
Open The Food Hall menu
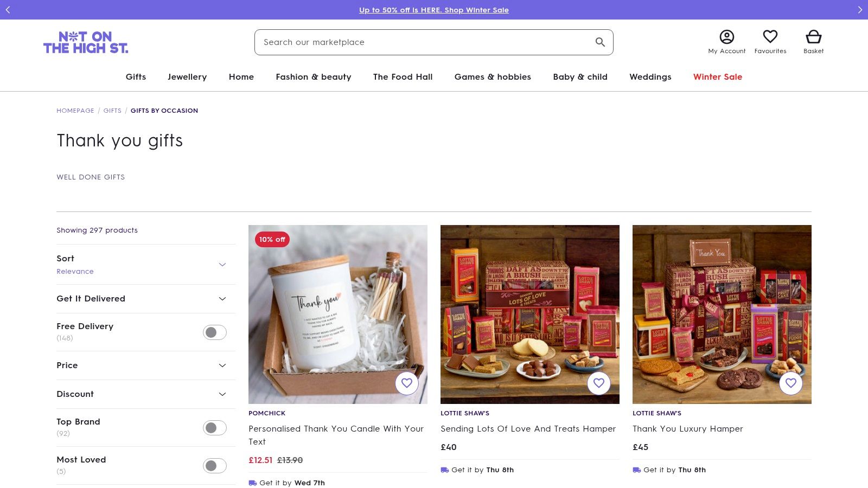pyautogui.click(x=403, y=77)
